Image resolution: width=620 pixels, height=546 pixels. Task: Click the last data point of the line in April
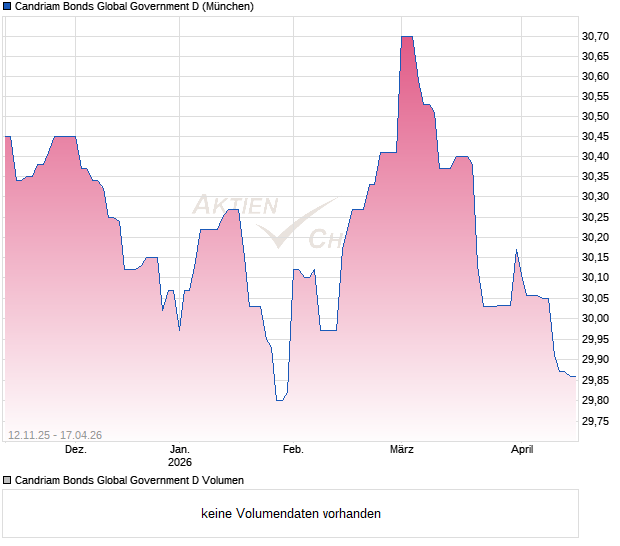[x=574, y=377]
